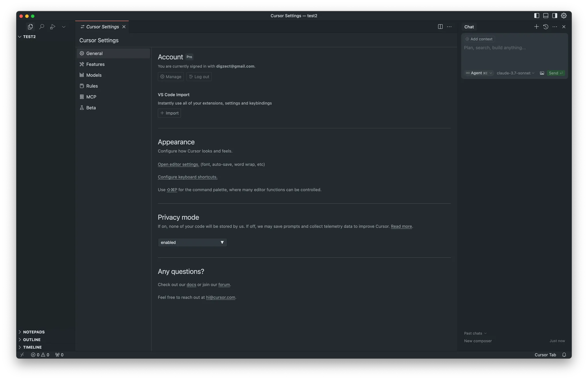The width and height of the screenshot is (588, 380).
Task: Open the title bar settings gear
Action: tap(564, 16)
